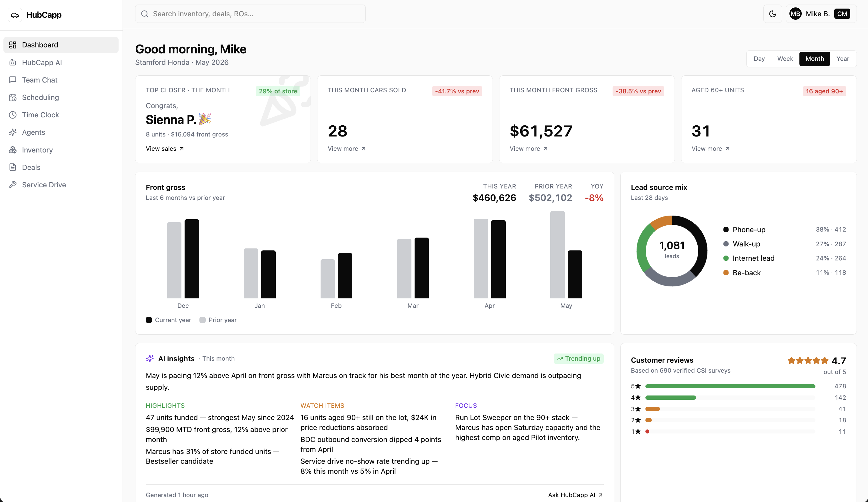Viewport: 868px width, 502px height.
Task: Click the 5-star rating progress bar
Action: click(x=730, y=386)
